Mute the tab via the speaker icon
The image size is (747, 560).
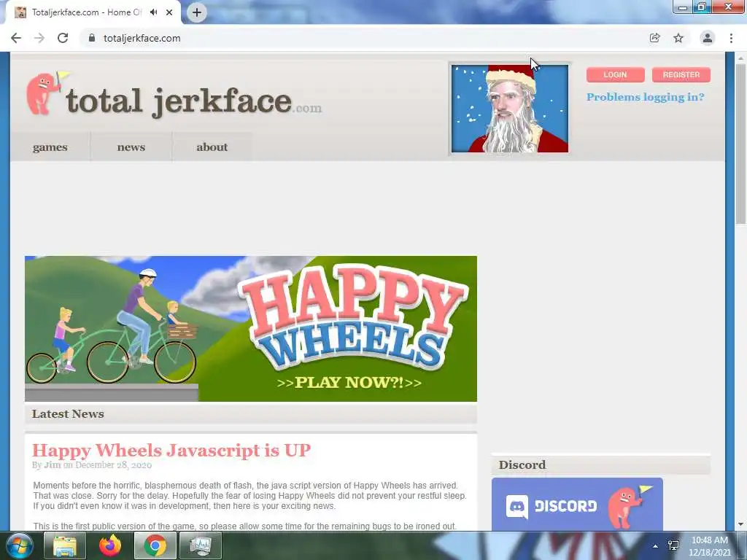click(153, 12)
